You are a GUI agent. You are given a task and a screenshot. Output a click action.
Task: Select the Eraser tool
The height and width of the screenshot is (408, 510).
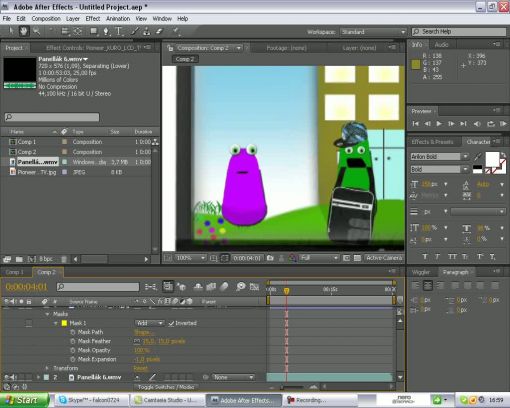159,31
